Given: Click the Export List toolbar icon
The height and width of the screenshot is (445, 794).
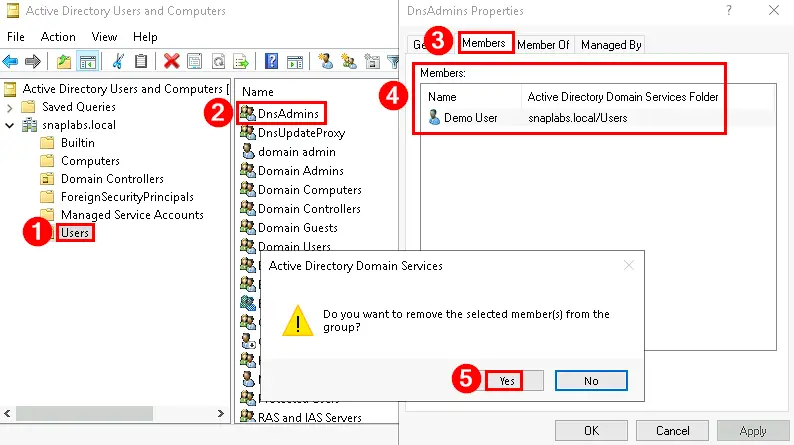Looking at the screenshot, I should pos(241,62).
